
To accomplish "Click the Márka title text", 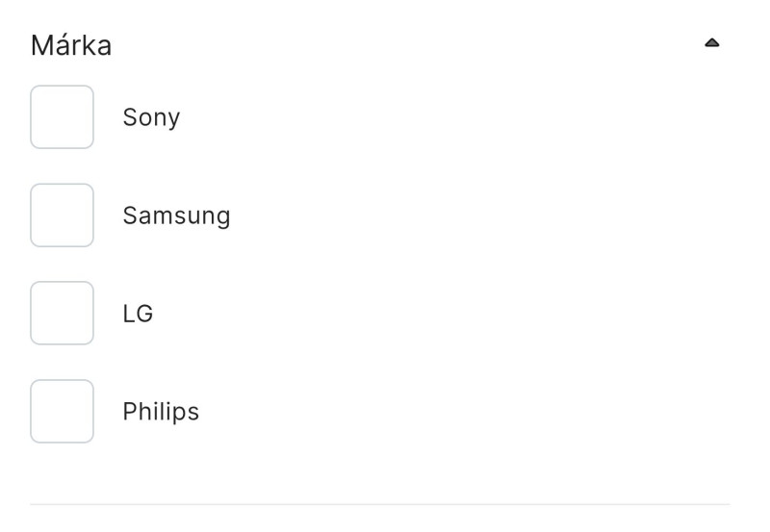I will [71, 45].
